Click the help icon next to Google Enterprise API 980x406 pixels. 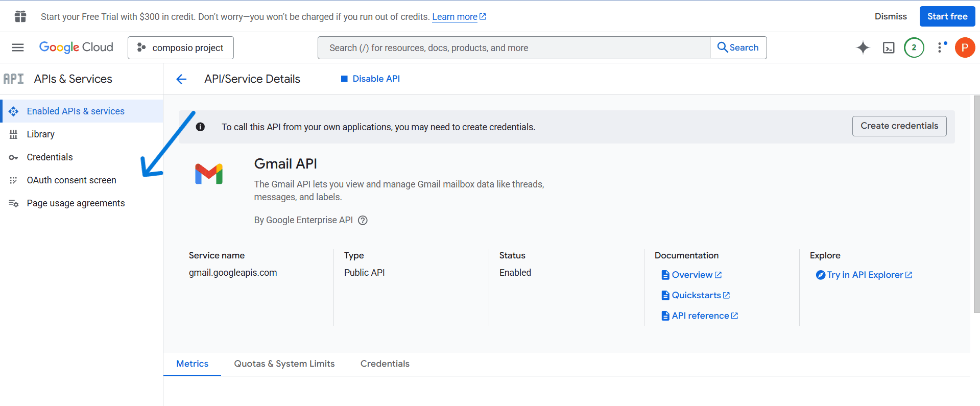363,220
